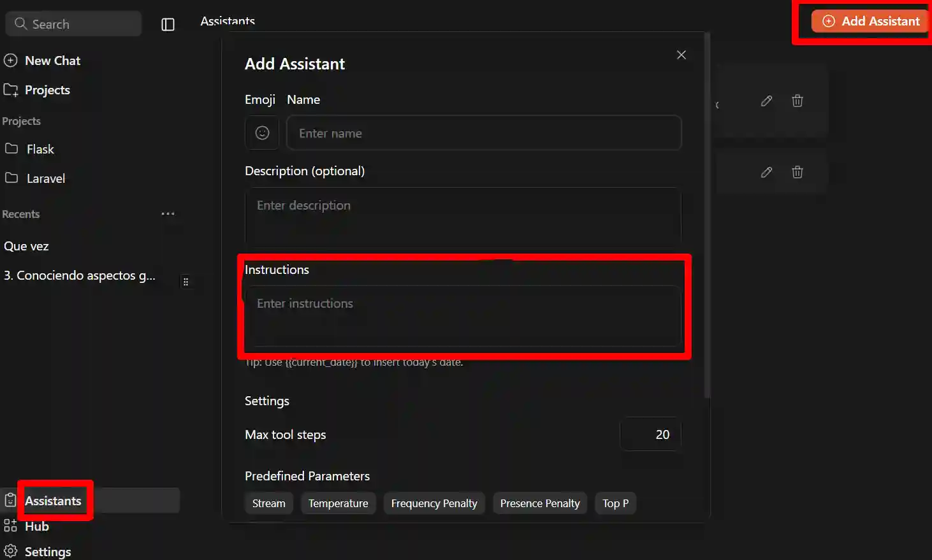Select the Presence Penalty parameter chip

[539, 503]
